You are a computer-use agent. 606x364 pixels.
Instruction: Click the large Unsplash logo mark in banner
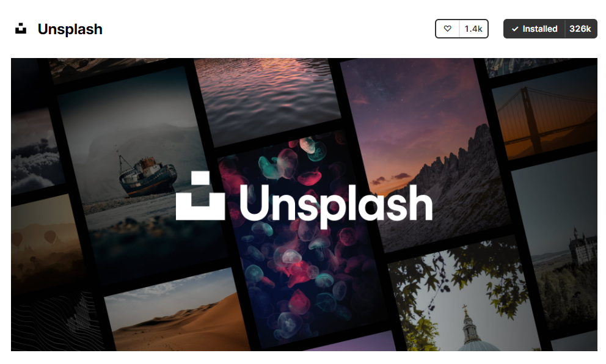(x=200, y=196)
